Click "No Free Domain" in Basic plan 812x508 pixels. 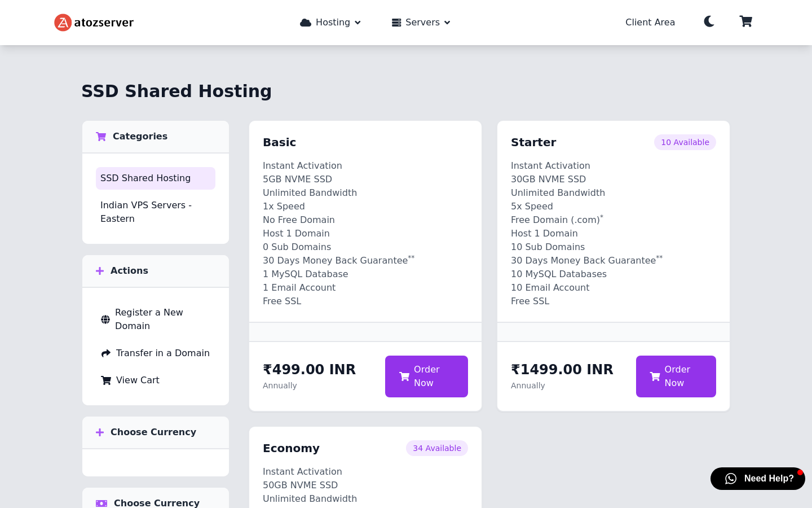tap(299, 220)
